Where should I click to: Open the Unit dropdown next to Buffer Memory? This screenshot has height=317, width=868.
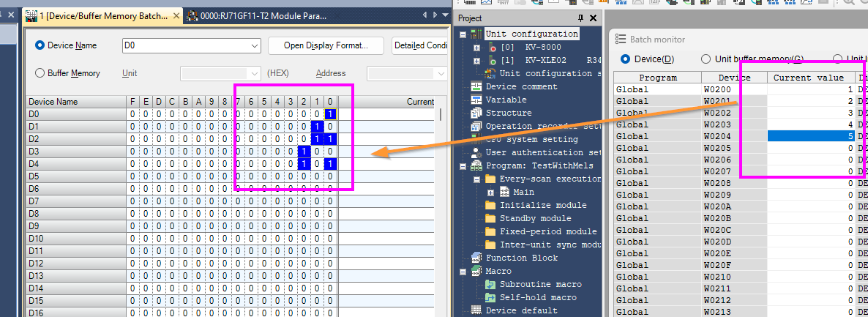pos(220,73)
